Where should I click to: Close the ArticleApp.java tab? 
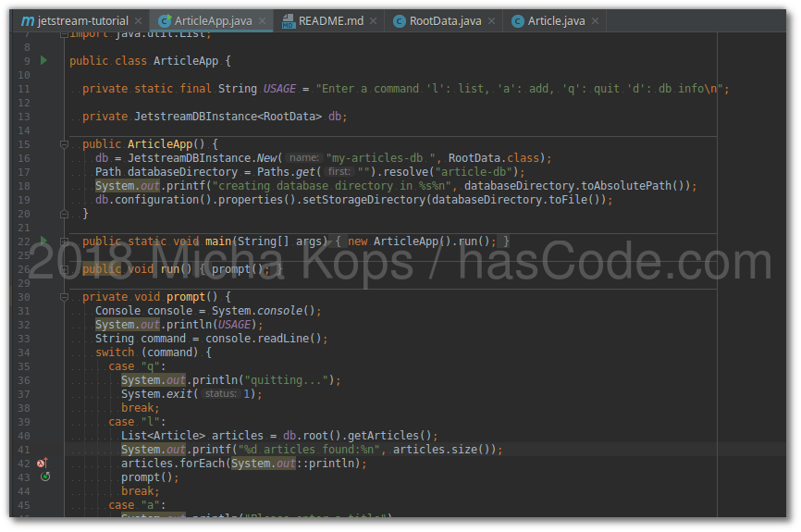click(263, 20)
